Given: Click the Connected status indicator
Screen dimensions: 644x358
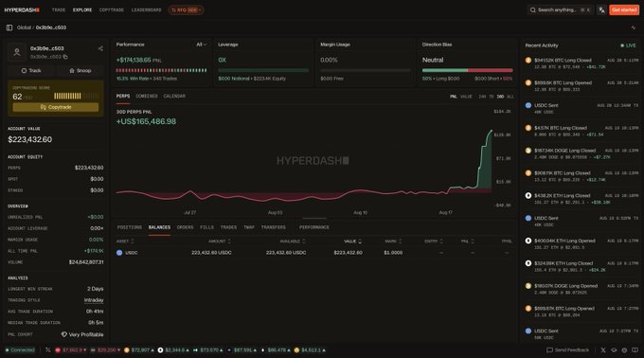Looking at the screenshot, I should click(x=20, y=350).
